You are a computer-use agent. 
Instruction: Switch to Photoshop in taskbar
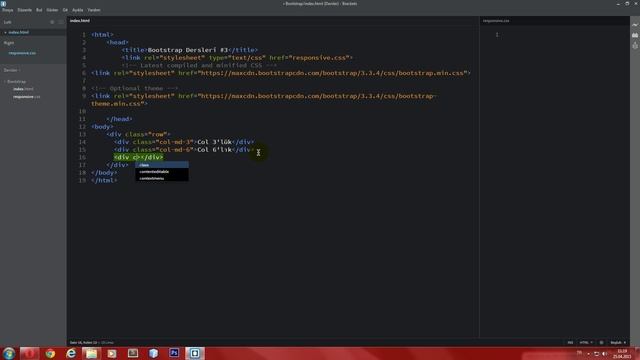[174, 353]
